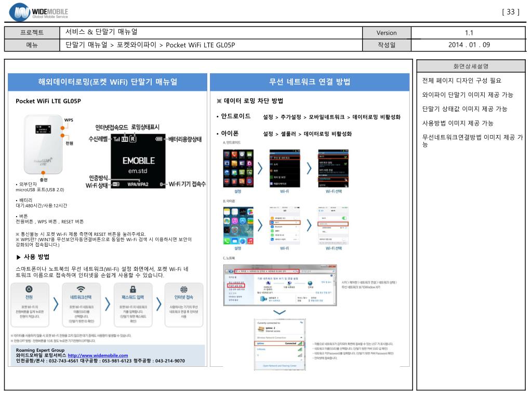Click the down chevron below the laptop screenshot
This screenshot has height=399, width=532.
(x=279, y=312)
